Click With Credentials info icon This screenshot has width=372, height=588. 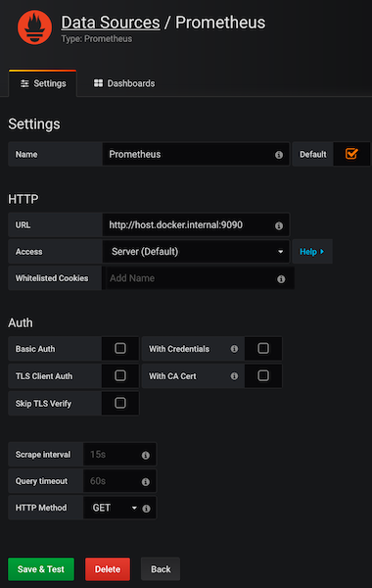(x=234, y=349)
